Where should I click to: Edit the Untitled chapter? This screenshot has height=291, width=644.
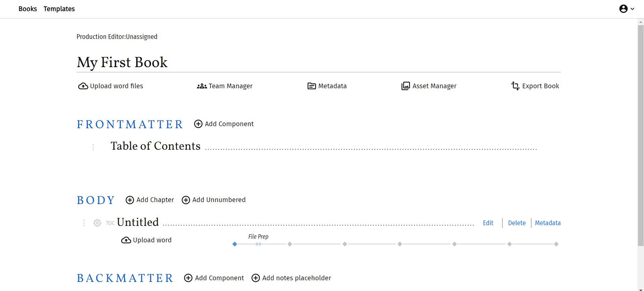pyautogui.click(x=488, y=223)
